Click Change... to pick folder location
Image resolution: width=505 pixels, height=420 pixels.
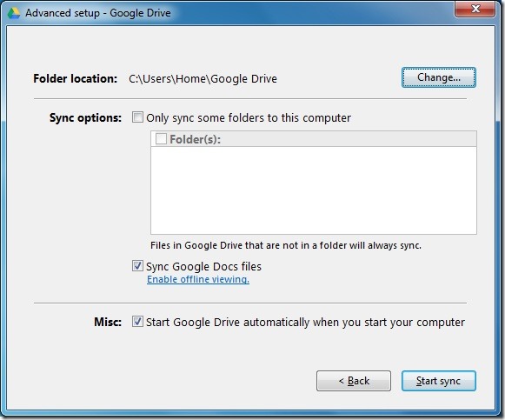(x=439, y=77)
